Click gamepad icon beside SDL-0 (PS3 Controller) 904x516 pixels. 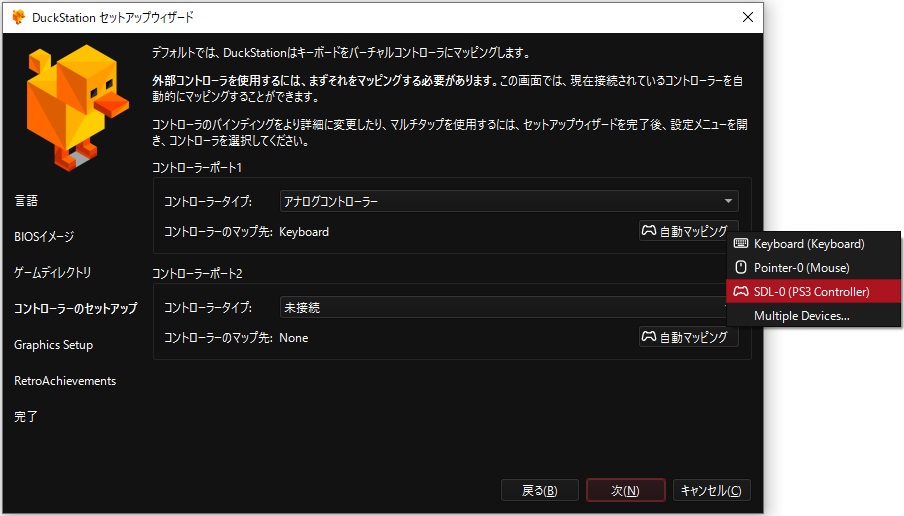click(741, 292)
